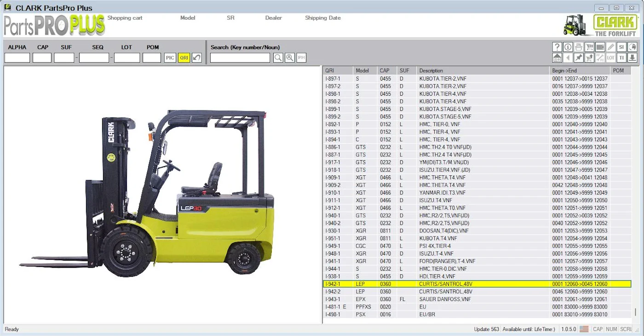Click the SEQ input field
Viewport: 644px width, 336px height.
point(94,58)
